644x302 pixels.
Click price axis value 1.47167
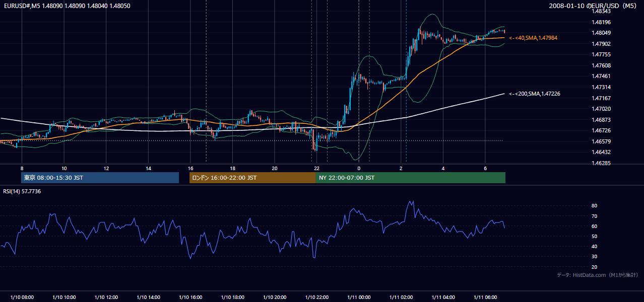pyautogui.click(x=602, y=98)
